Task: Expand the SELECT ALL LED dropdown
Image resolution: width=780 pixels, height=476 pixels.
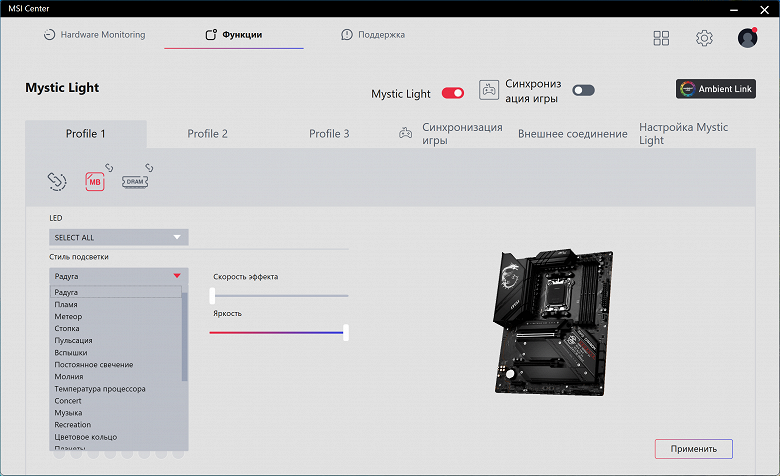Action: [x=118, y=237]
